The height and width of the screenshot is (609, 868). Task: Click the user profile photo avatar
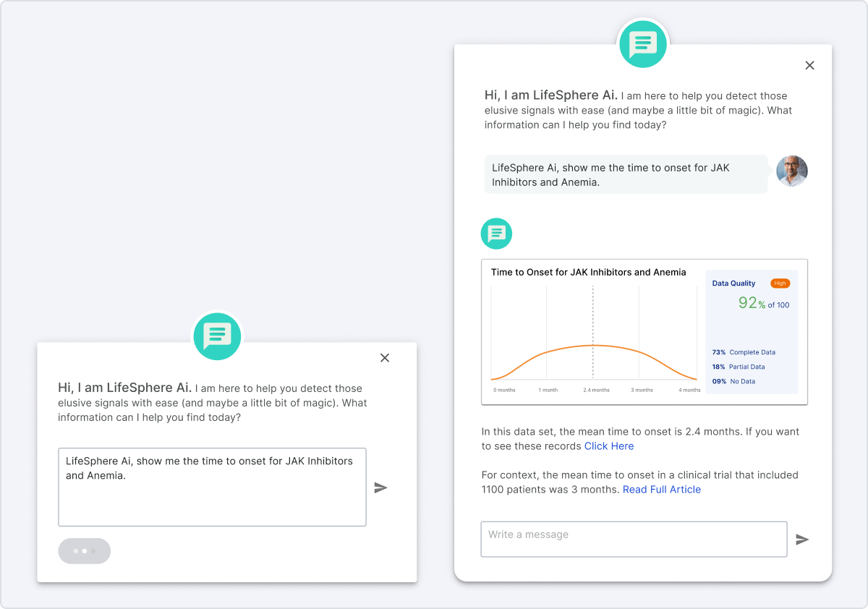click(792, 171)
